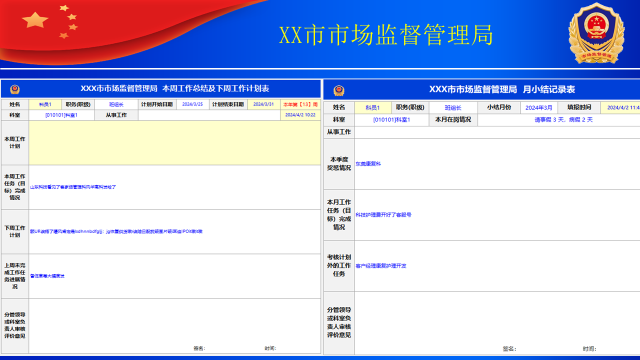Click the 职务(职级) value in weekly form
The image size is (640, 360).
(116, 104)
